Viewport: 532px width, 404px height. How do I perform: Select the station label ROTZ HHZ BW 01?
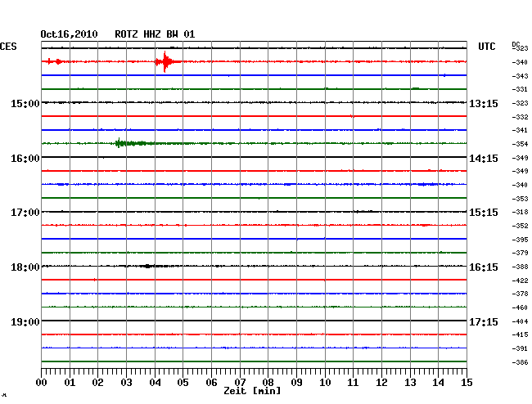[x=155, y=34]
